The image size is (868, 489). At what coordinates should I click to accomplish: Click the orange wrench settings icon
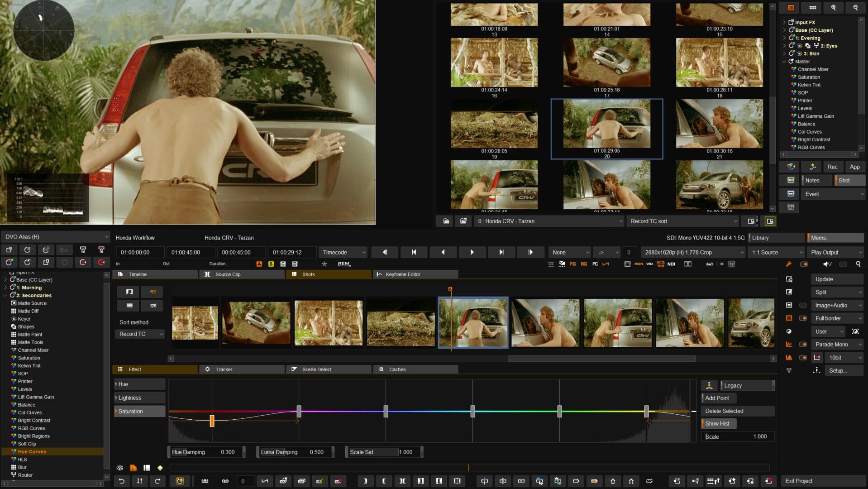(x=789, y=264)
